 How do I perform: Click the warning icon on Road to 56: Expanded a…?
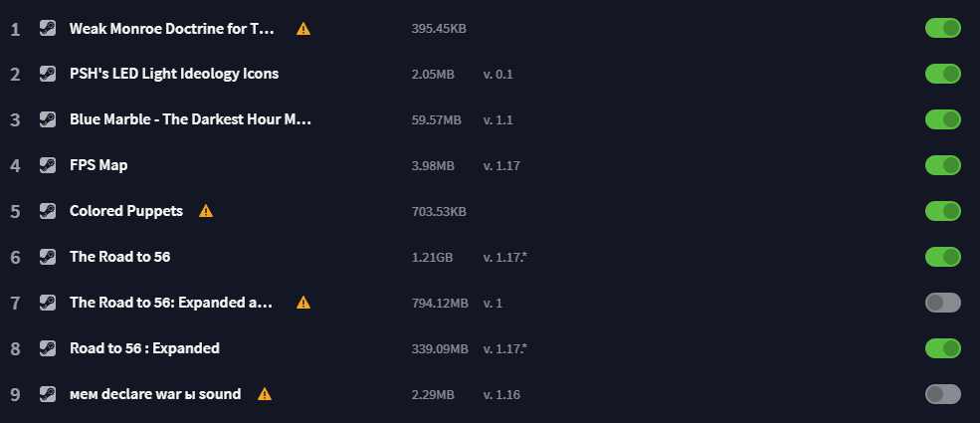pyautogui.click(x=303, y=303)
